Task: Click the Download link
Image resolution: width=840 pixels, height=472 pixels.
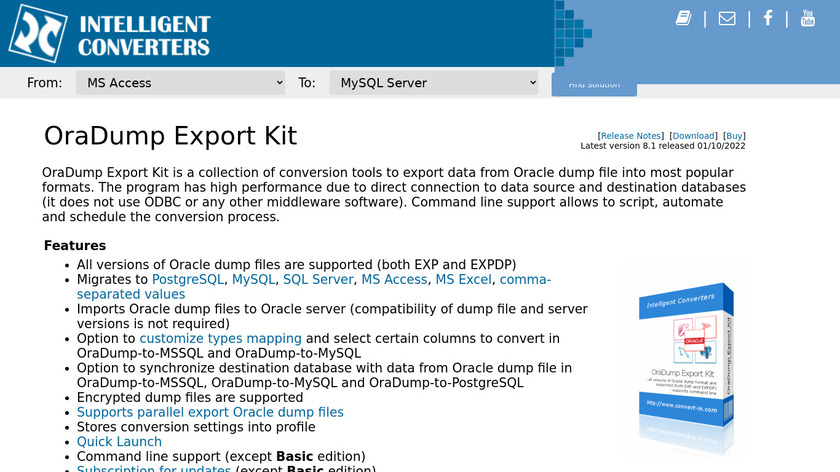Action: pos(693,136)
